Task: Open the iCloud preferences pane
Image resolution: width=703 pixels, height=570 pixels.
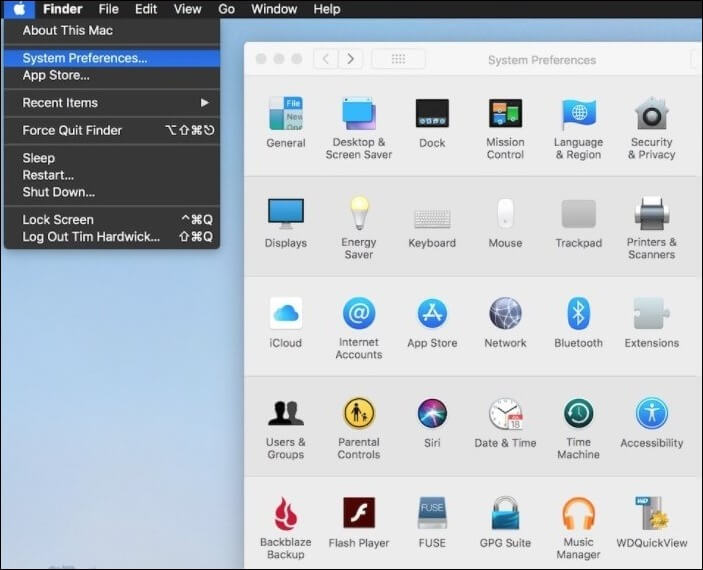Action: tap(286, 323)
